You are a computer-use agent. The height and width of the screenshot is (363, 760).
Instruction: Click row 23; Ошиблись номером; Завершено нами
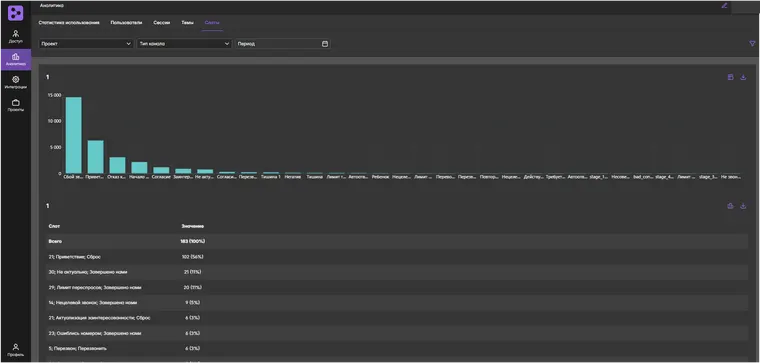(x=397, y=333)
